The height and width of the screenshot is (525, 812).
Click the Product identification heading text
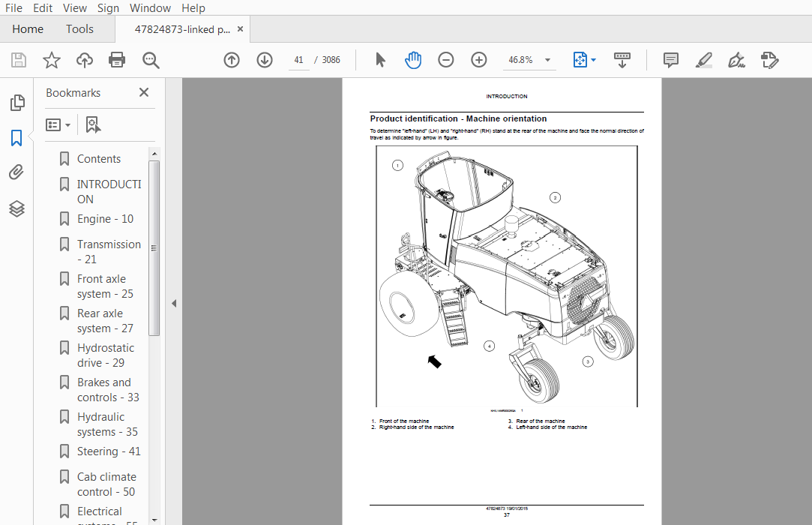[x=458, y=118]
